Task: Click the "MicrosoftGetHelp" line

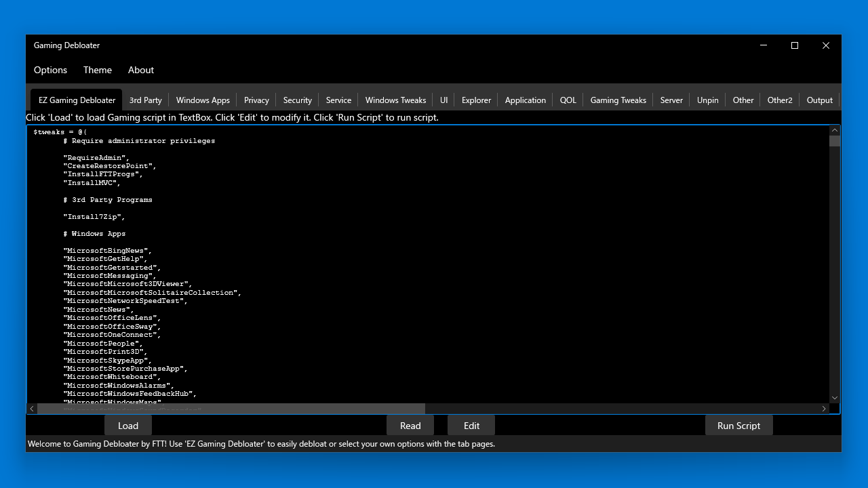Action: pyautogui.click(x=105, y=259)
